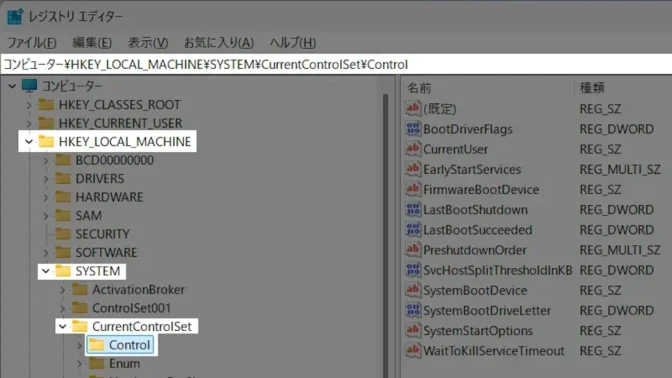Click the SystemStartOptions value icon

click(x=413, y=330)
